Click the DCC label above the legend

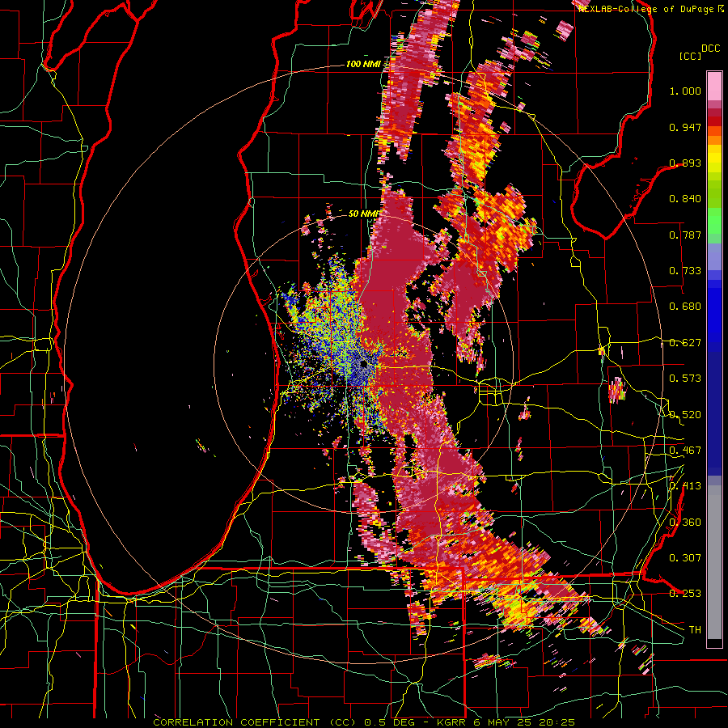[711, 49]
